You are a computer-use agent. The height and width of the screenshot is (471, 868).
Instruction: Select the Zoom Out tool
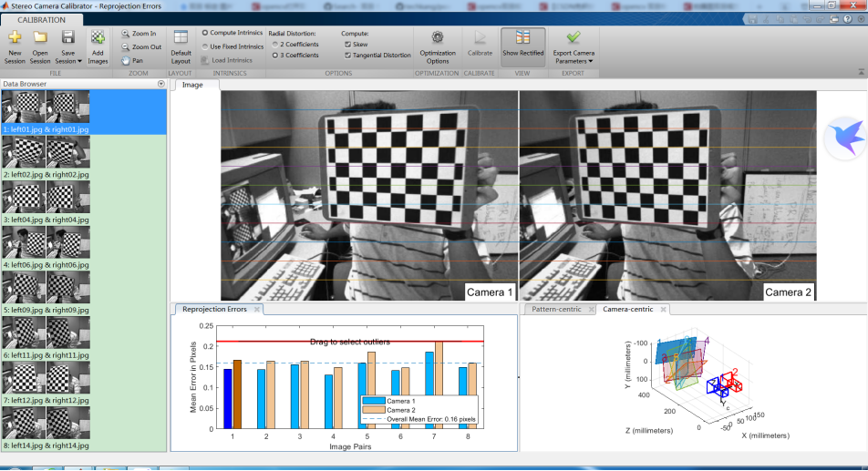141,47
